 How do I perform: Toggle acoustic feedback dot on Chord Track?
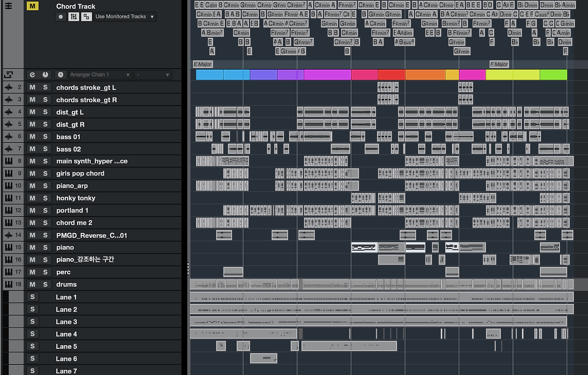[x=61, y=17]
